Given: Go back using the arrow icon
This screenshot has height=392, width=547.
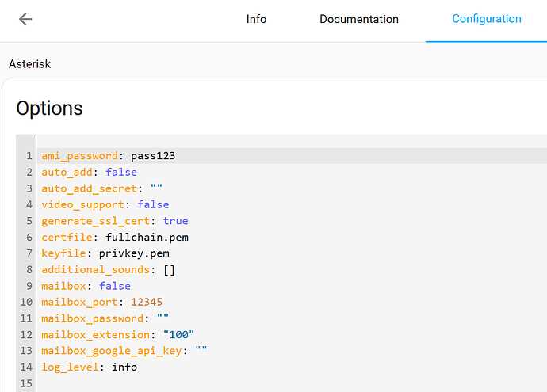Looking at the screenshot, I should pos(25,19).
